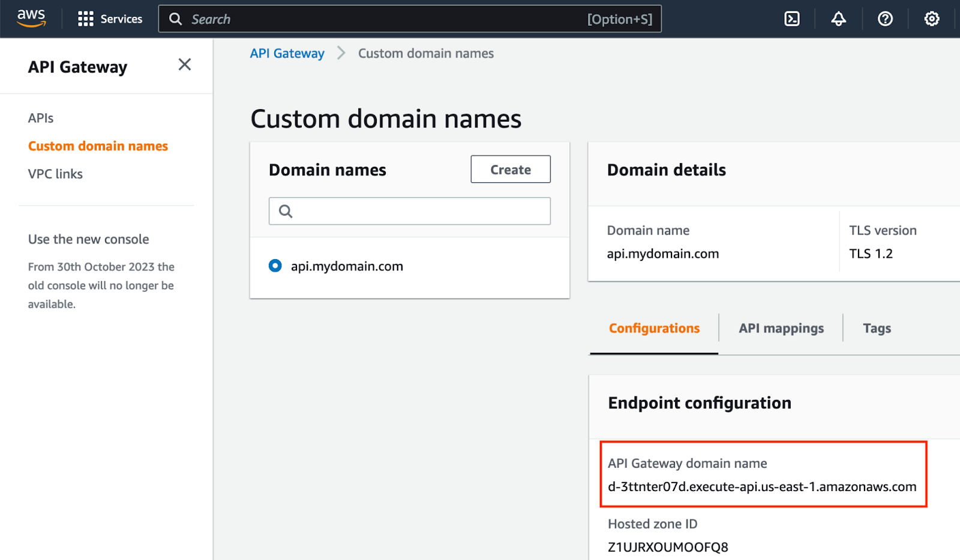The height and width of the screenshot is (560, 960).
Task: Open the settings gear in header
Action: (x=931, y=19)
